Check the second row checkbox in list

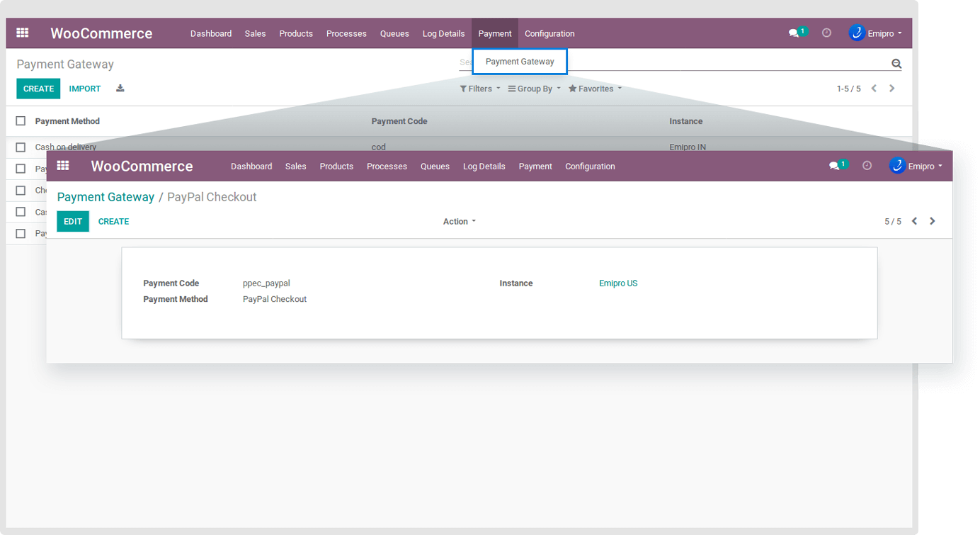21,169
